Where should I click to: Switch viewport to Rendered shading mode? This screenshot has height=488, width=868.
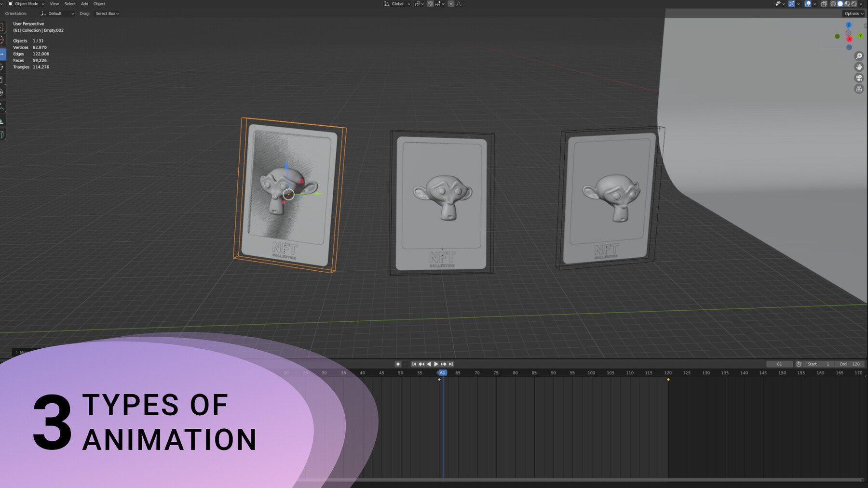coord(854,4)
